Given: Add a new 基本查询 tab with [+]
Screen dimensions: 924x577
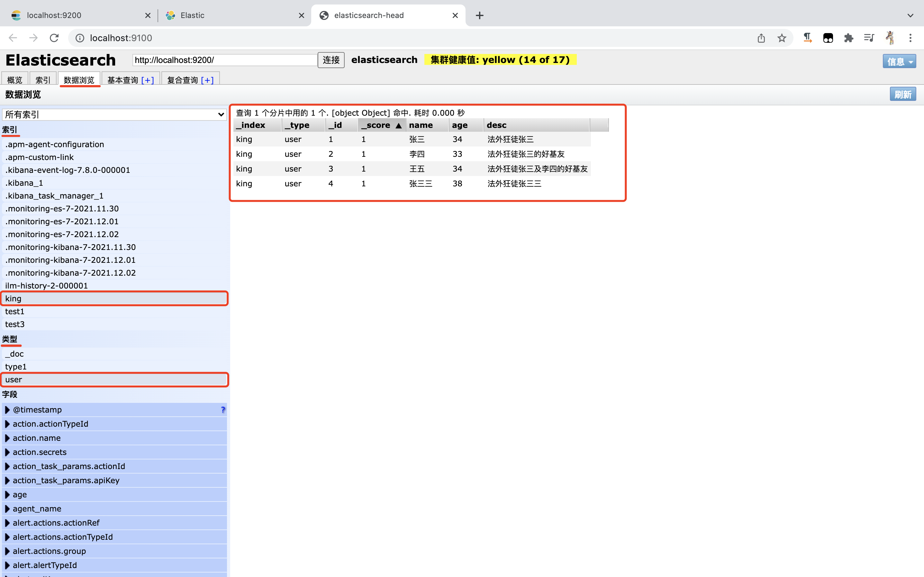Looking at the screenshot, I should tap(147, 80).
